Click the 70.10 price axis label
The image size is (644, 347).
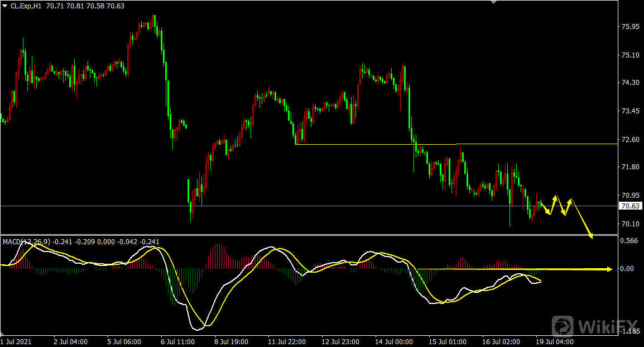[x=629, y=224]
